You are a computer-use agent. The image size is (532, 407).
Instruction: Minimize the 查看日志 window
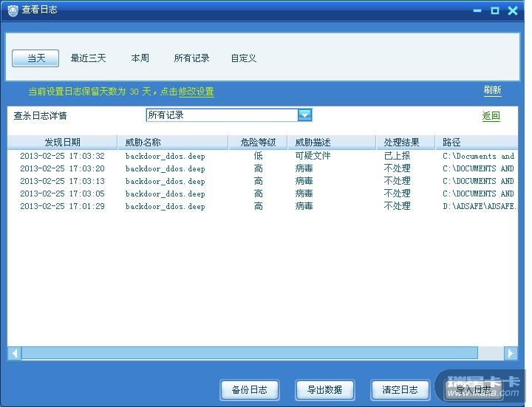[x=477, y=11]
